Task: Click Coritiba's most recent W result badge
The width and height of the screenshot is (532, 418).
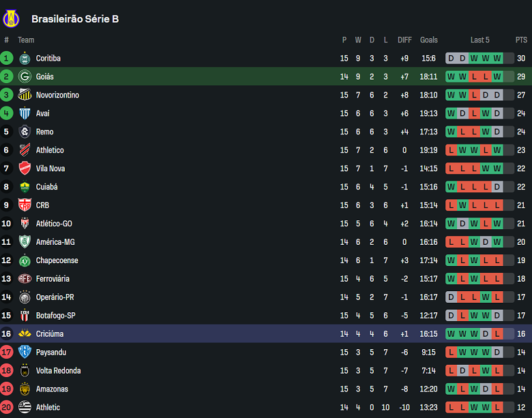Action: click(497, 59)
